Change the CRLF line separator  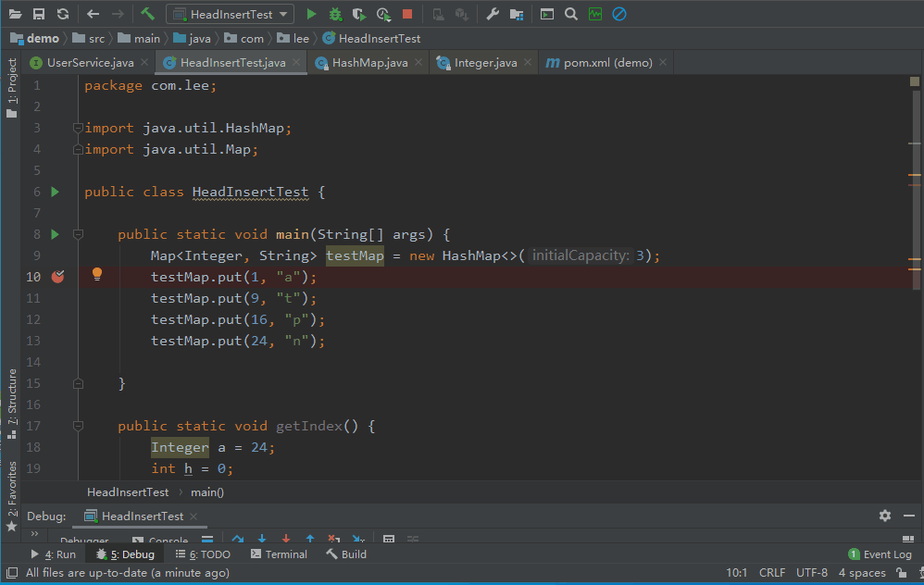pos(772,573)
